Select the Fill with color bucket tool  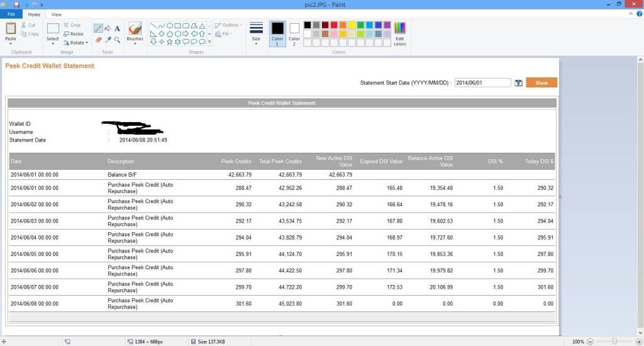(x=108, y=28)
